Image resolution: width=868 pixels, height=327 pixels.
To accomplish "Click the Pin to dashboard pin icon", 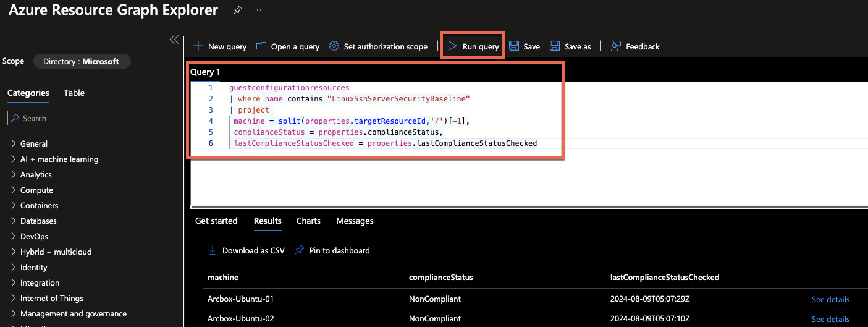I will click(300, 250).
